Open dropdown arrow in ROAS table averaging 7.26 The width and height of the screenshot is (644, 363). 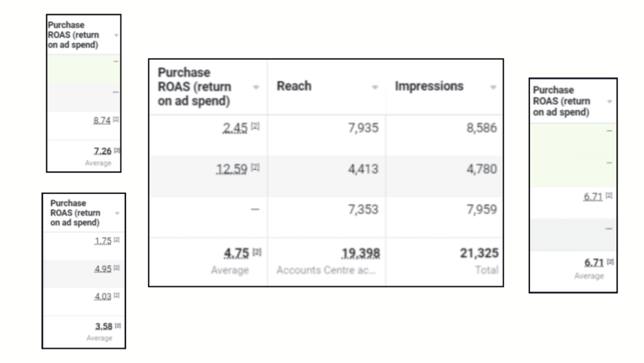point(117,34)
